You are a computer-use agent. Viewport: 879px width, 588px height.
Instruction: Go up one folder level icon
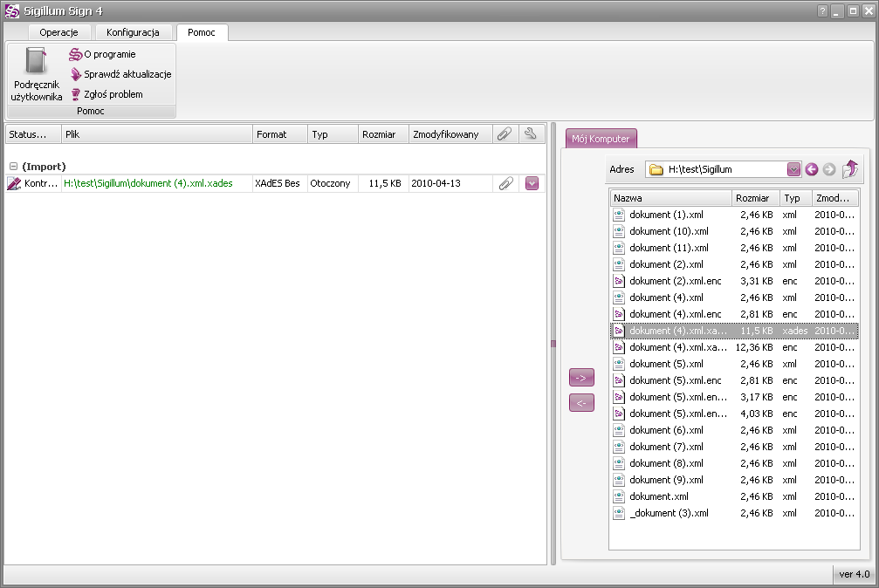click(x=850, y=168)
